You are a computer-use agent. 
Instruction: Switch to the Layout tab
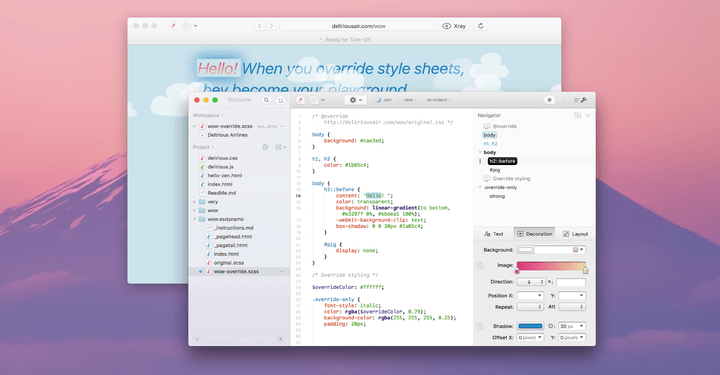(575, 234)
